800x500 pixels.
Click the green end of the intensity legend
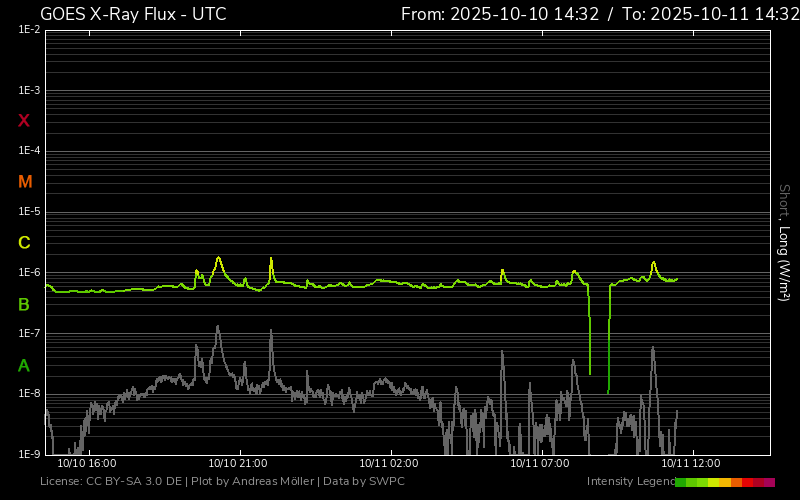click(x=681, y=482)
